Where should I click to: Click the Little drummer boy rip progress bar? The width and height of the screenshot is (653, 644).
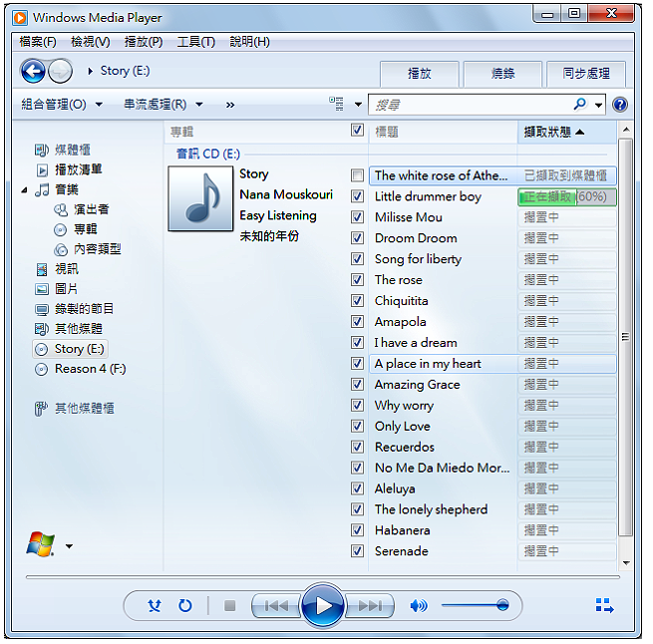coord(567,196)
